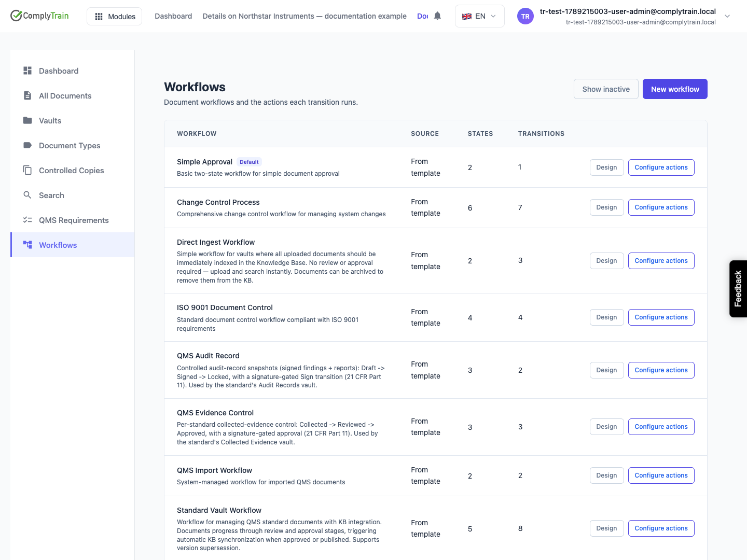Viewport: 747px width, 560px height.
Task: Open All Documents in sidebar
Action: 73,95
